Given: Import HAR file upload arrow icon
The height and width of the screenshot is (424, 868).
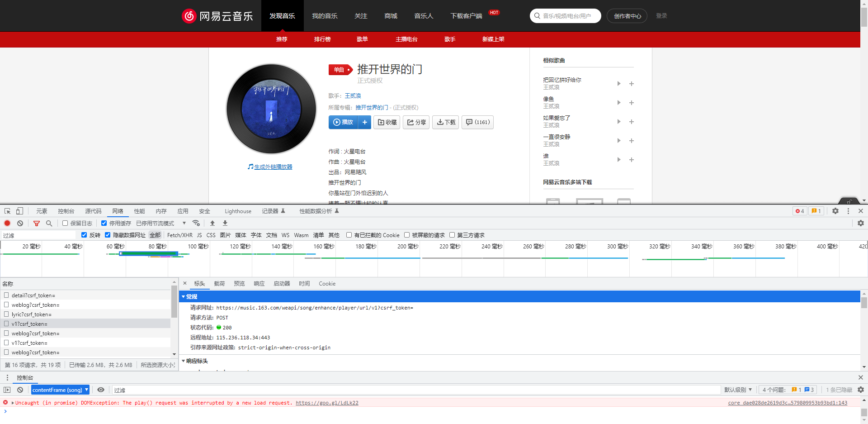Looking at the screenshot, I should click(x=212, y=223).
